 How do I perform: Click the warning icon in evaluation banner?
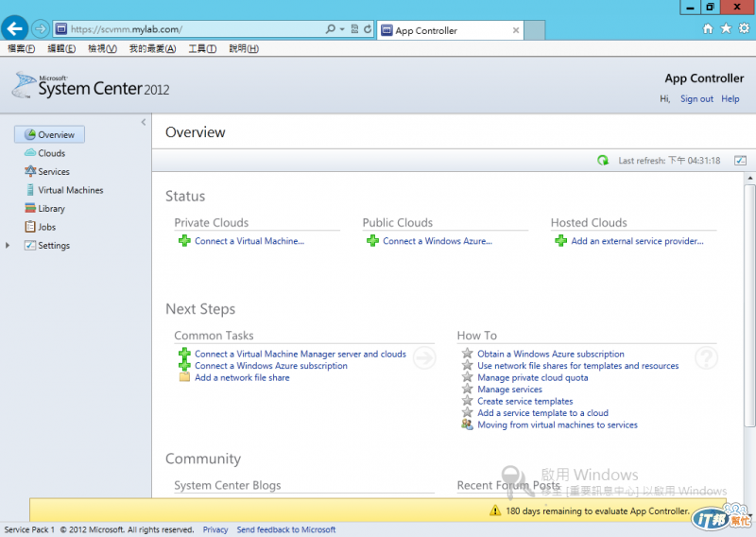coord(495,511)
